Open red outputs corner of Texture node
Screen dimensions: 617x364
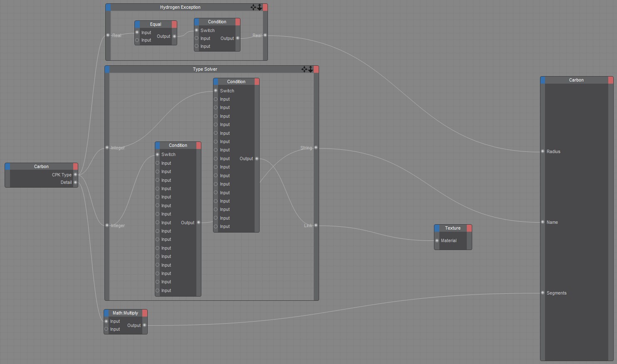coord(469,228)
